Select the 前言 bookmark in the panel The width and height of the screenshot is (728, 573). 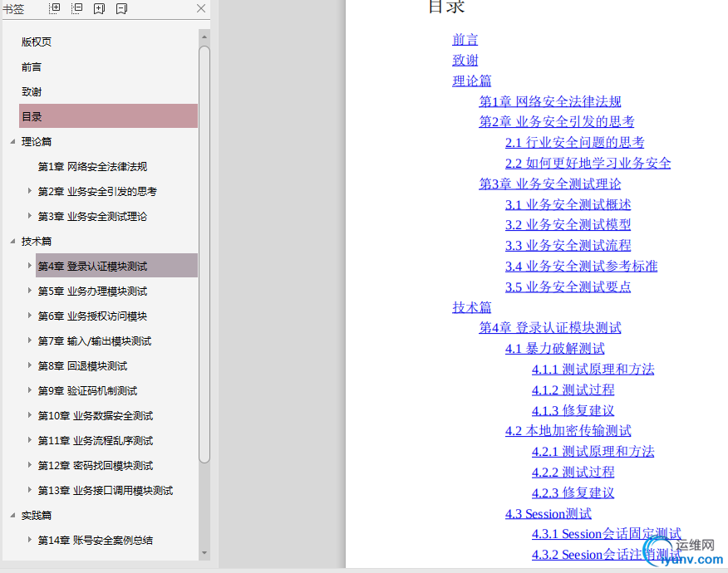pos(31,66)
